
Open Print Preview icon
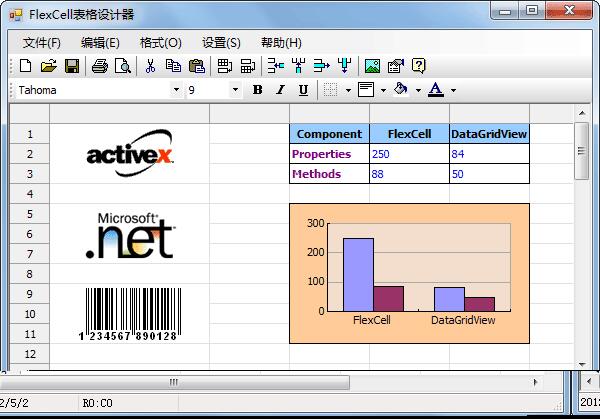coord(123,66)
